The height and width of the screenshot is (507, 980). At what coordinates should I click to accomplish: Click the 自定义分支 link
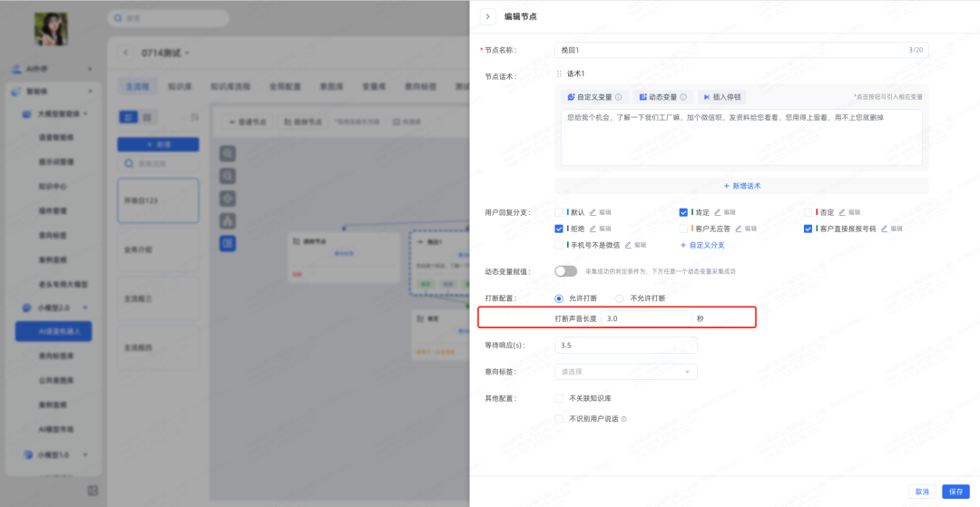[702, 245]
